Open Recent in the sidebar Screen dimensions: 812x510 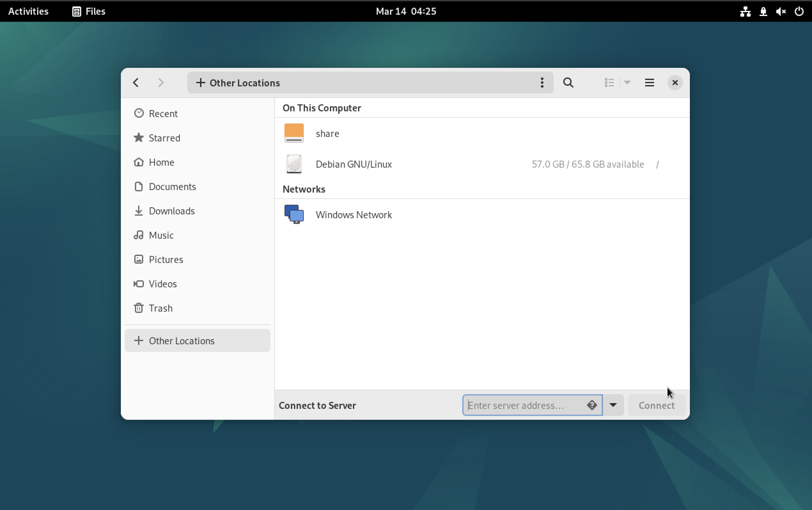tap(198, 114)
